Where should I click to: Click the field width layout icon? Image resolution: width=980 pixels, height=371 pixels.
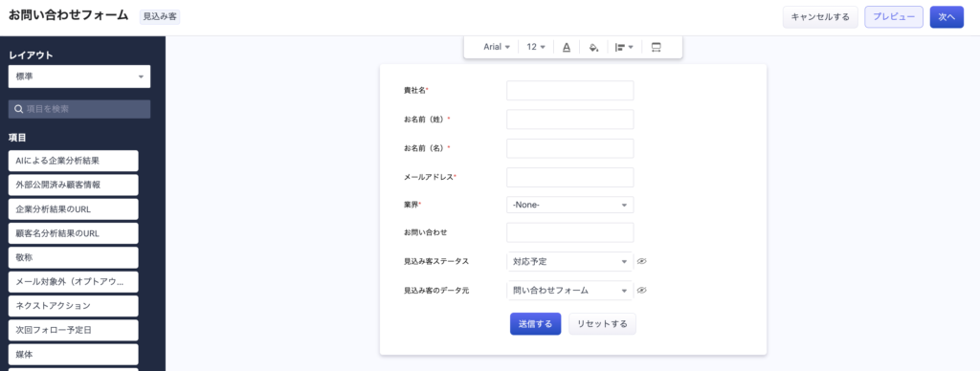pyautogui.click(x=656, y=47)
